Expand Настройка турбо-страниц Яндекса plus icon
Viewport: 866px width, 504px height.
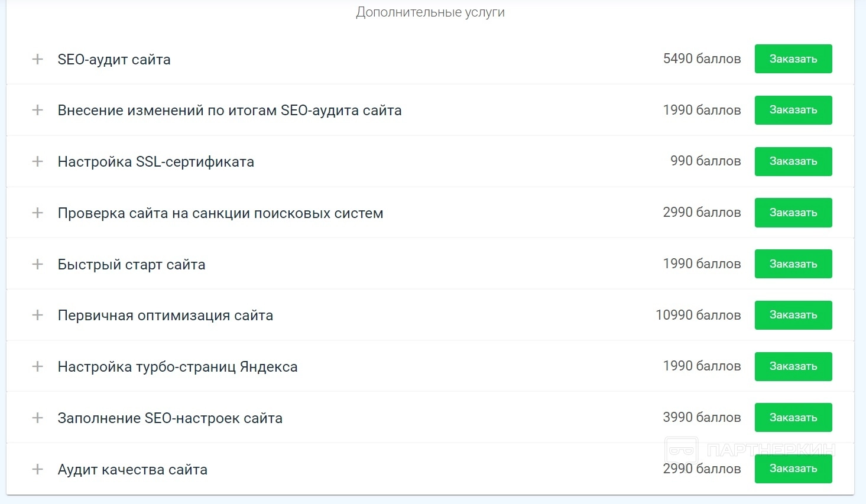[x=37, y=366]
